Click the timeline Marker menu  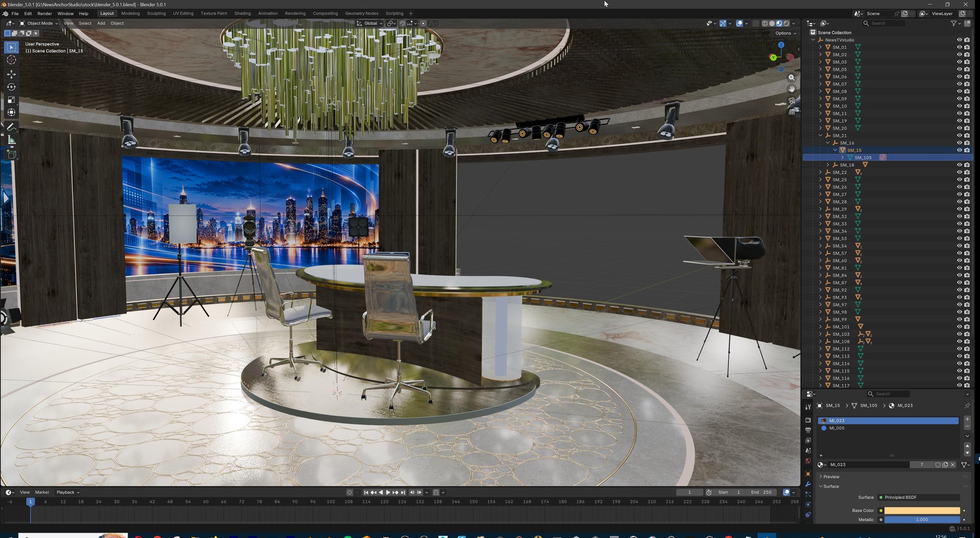pos(42,493)
